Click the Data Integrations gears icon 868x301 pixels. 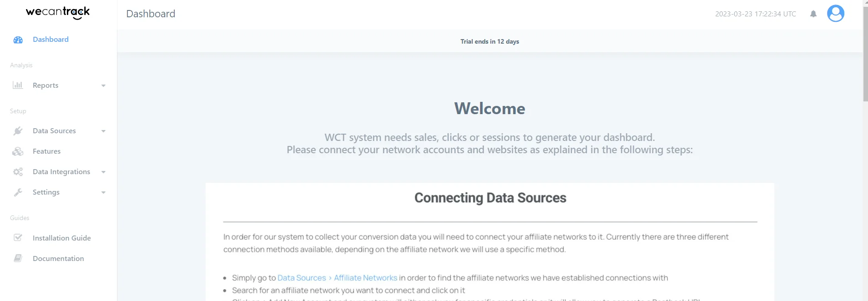tap(18, 172)
